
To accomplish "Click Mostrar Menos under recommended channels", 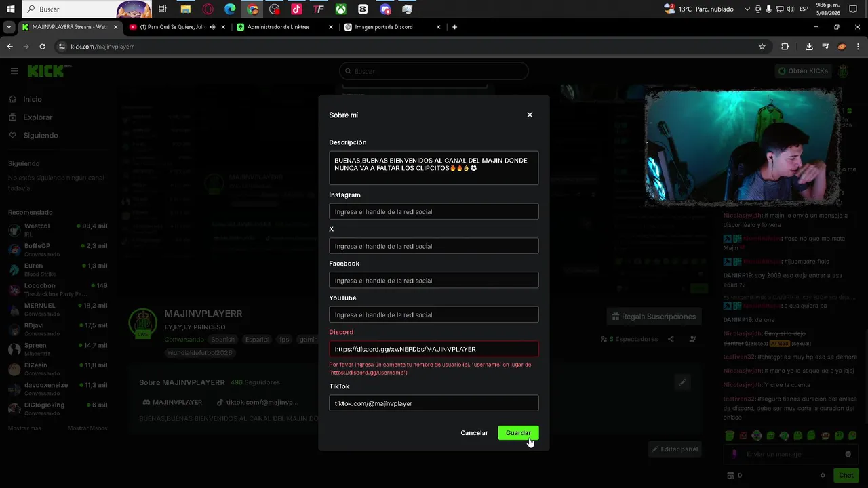I will pos(87,428).
